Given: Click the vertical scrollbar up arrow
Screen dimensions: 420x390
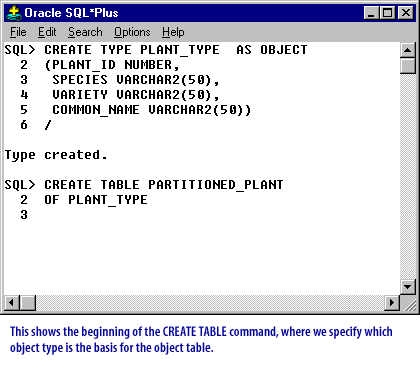Looking at the screenshot, I should click(408, 50).
